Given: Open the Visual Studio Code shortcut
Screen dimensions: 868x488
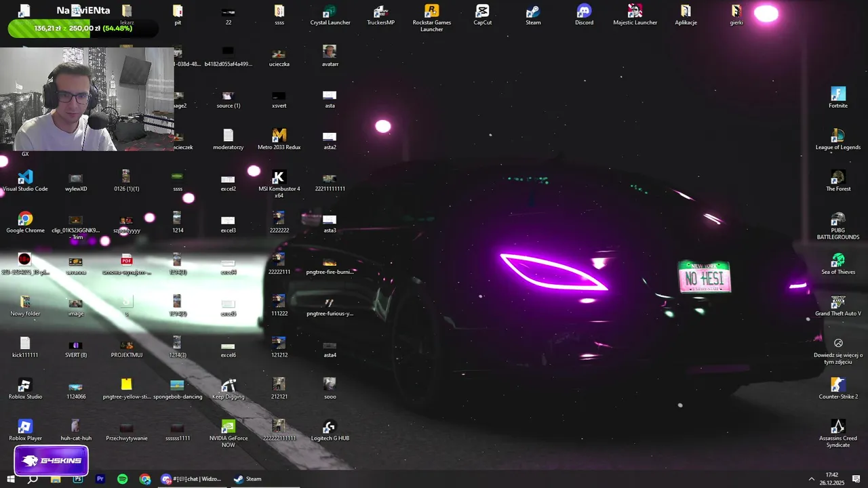Looking at the screenshot, I should [x=25, y=181].
